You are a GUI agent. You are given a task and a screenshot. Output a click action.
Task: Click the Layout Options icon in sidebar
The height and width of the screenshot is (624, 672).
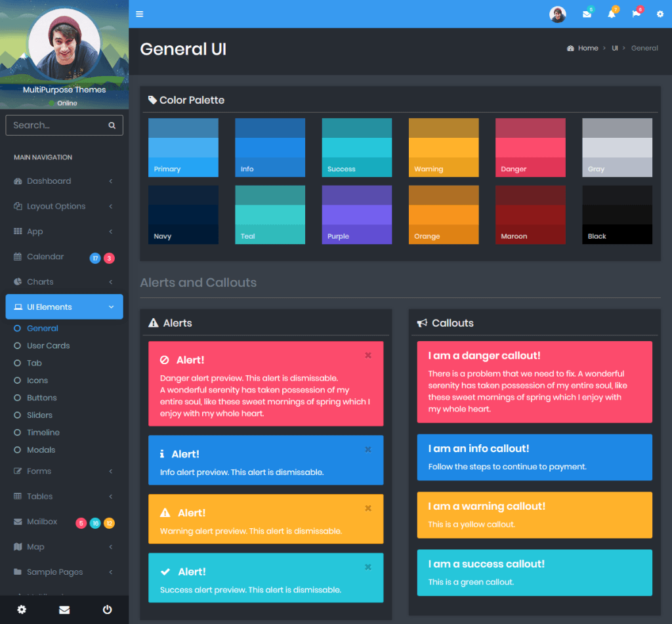coord(18,206)
